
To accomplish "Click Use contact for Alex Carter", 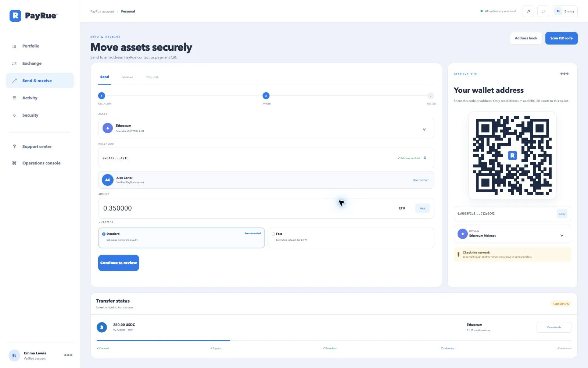I will pyautogui.click(x=420, y=180).
